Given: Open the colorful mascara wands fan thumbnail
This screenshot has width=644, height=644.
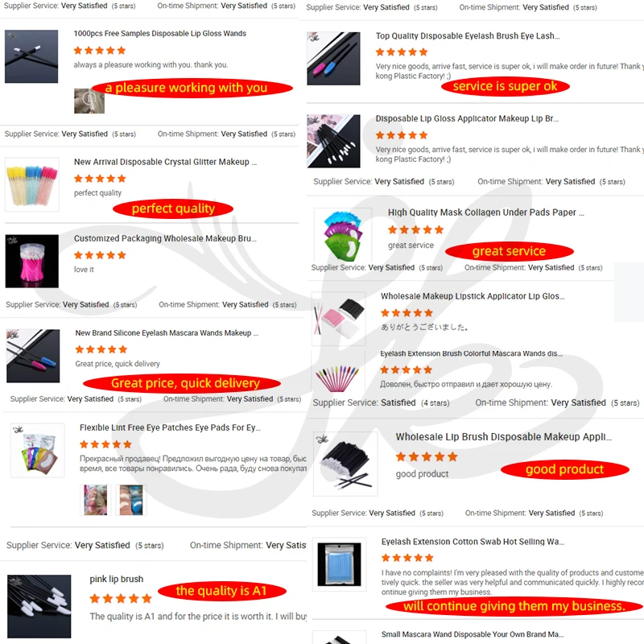Looking at the screenshot, I should point(338,376).
